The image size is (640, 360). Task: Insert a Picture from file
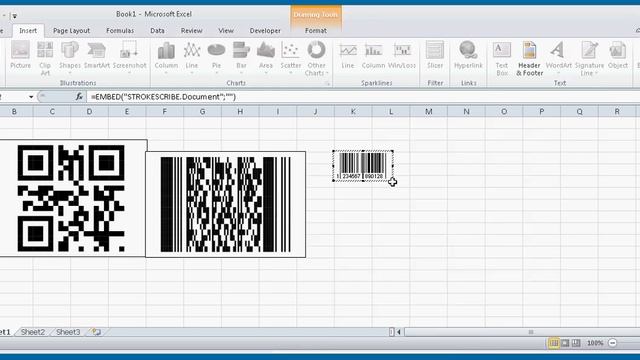click(x=20, y=55)
